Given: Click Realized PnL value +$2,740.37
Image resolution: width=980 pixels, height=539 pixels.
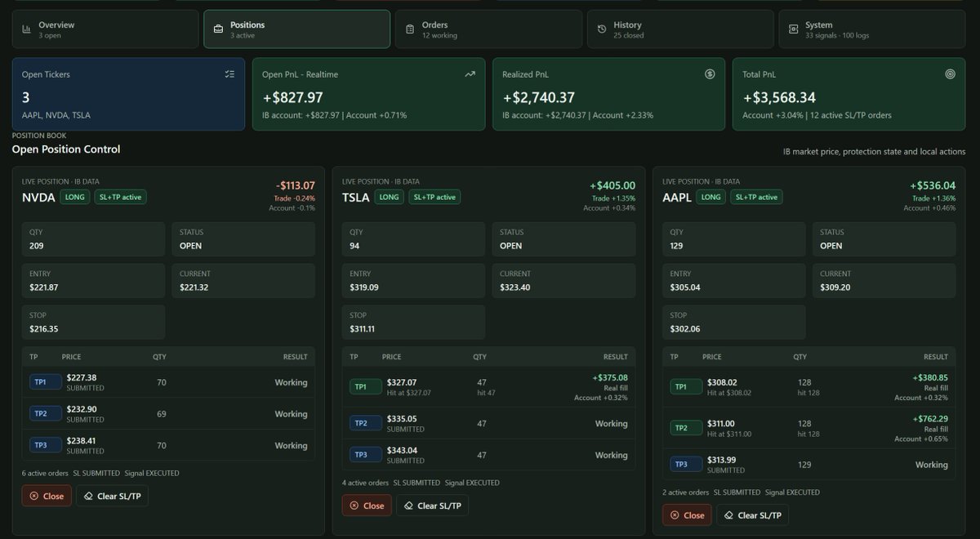Looking at the screenshot, I should coord(541,97).
